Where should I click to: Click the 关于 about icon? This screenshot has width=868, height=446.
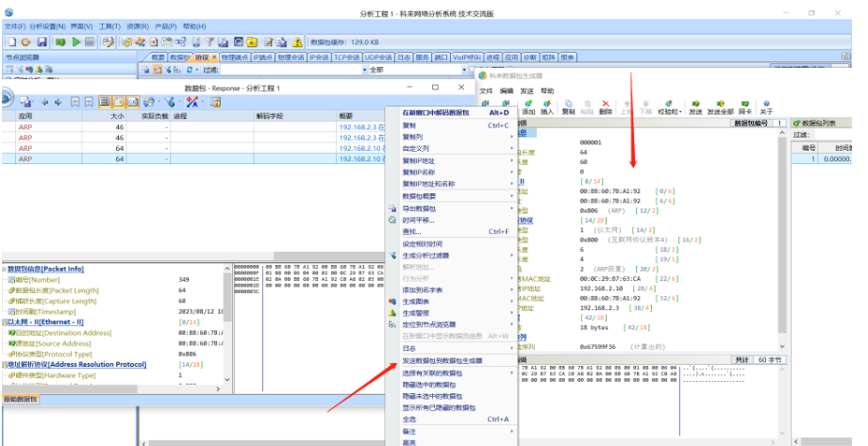click(767, 107)
